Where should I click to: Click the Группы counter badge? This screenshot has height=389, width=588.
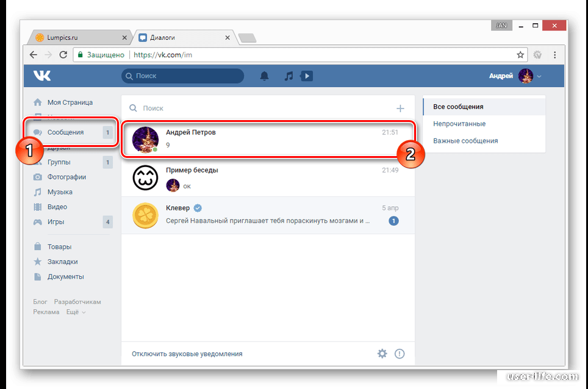click(107, 162)
